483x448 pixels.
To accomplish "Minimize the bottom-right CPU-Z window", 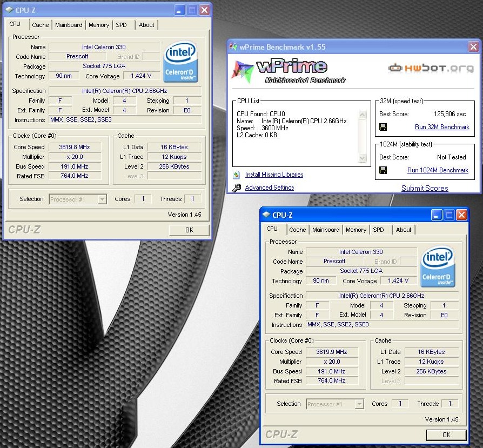I will point(437,215).
